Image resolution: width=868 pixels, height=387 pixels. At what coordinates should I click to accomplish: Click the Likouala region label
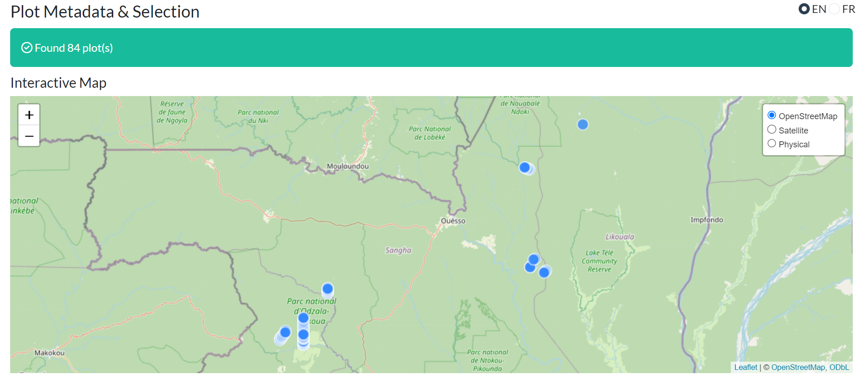pos(620,237)
